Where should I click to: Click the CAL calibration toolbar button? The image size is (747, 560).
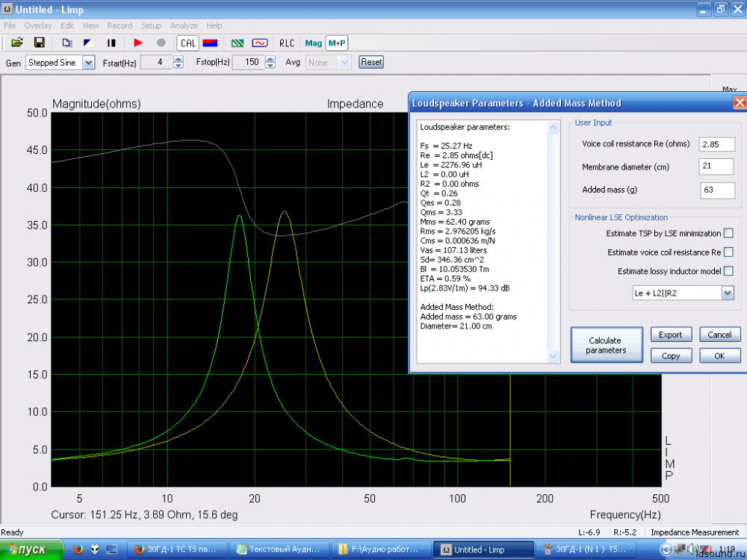click(187, 43)
